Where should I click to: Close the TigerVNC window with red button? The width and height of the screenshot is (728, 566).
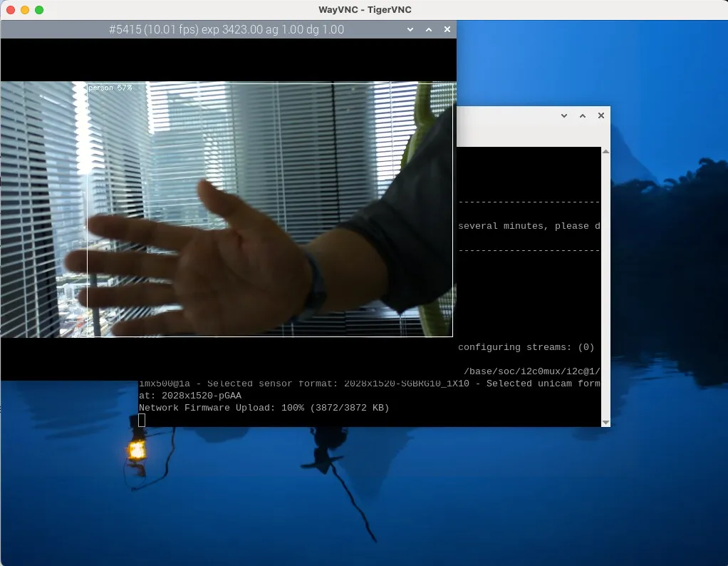11,10
